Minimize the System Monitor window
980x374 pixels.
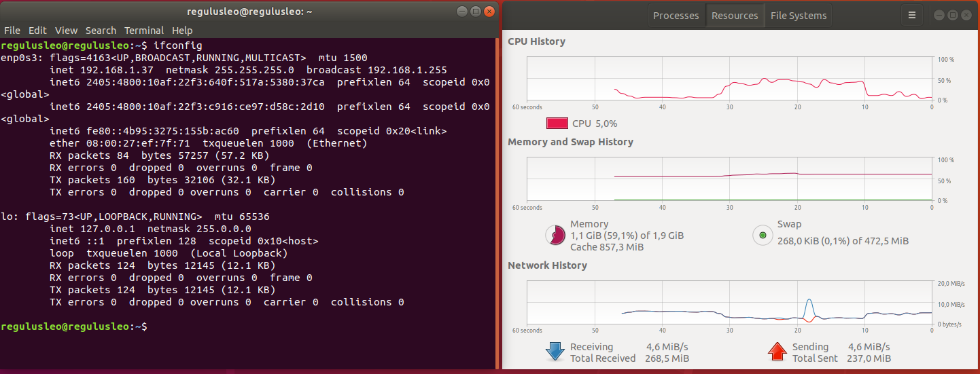point(939,14)
